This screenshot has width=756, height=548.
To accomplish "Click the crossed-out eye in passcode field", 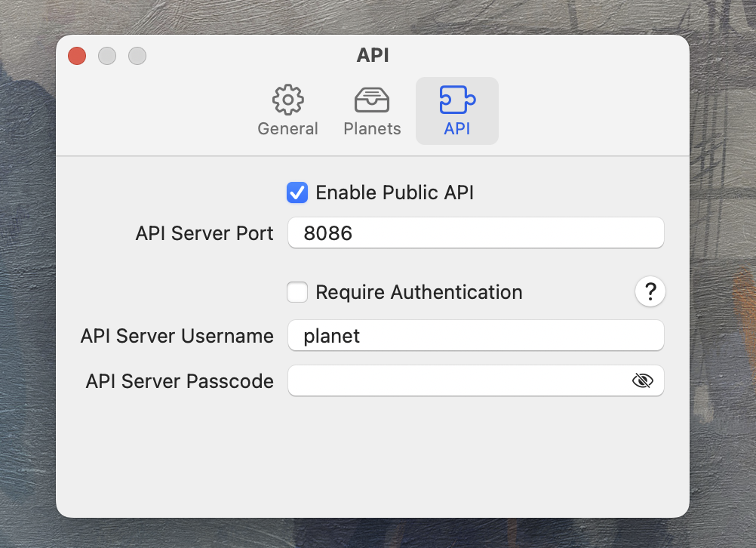I will (642, 380).
